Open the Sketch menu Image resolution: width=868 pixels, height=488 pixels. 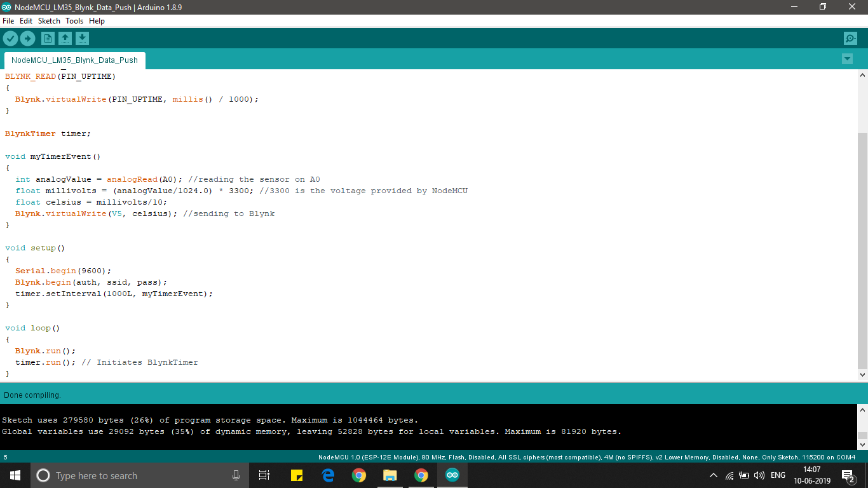tap(49, 21)
